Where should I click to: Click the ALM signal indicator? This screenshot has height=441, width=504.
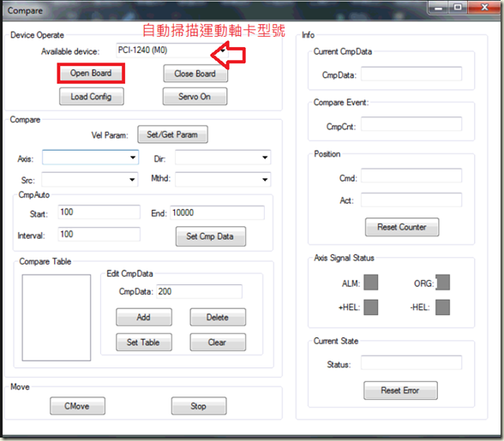[x=370, y=283]
